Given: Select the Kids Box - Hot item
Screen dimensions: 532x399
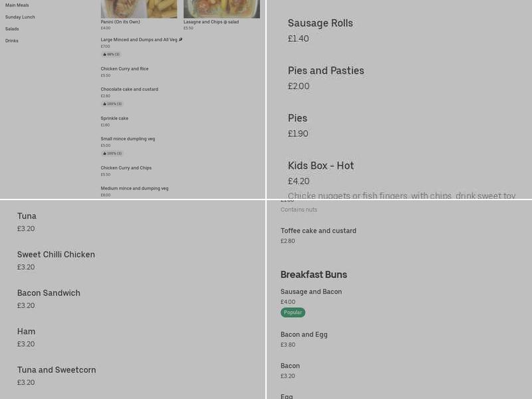Looking at the screenshot, I should (x=321, y=166).
